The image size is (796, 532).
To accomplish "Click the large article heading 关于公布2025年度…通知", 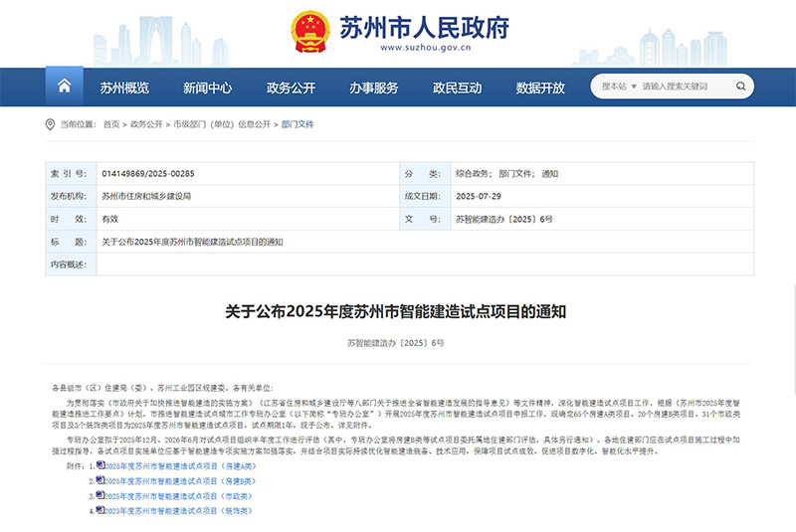I will 395,311.
